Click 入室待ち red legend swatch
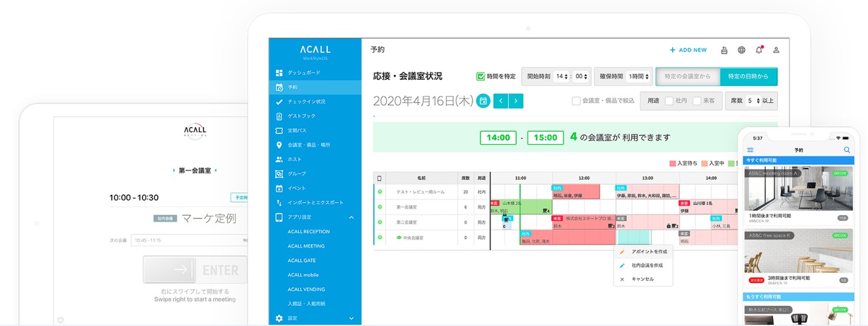Image resolution: width=868 pixels, height=326 pixels. pyautogui.click(x=672, y=163)
